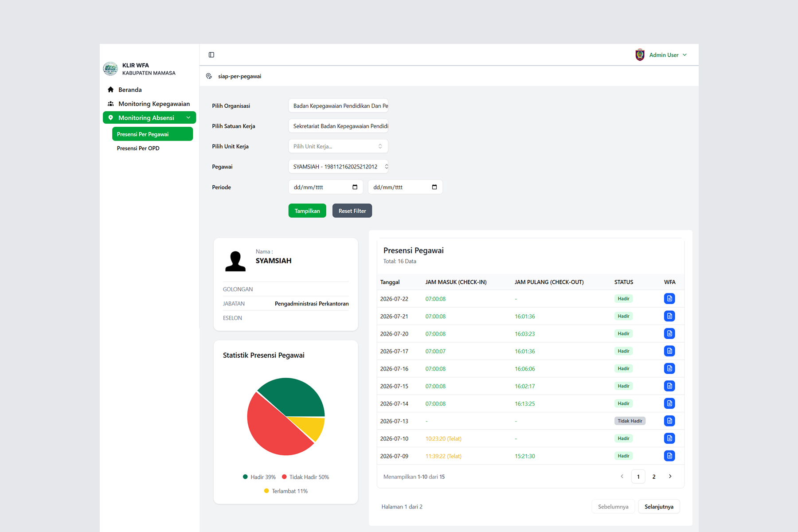This screenshot has height=532, width=798.
Task: Collapse the Monitoring Absensi menu chevron
Action: 188,118
